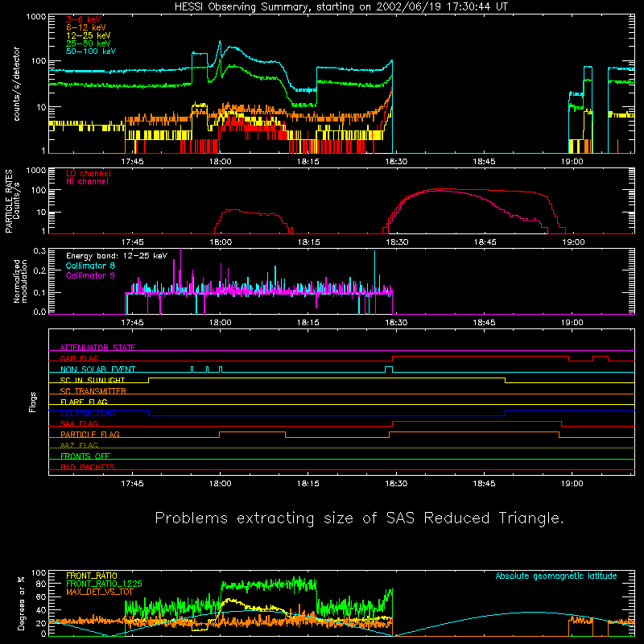
Task: Select the FRONT_RATIO legend entry
Action: (92, 576)
